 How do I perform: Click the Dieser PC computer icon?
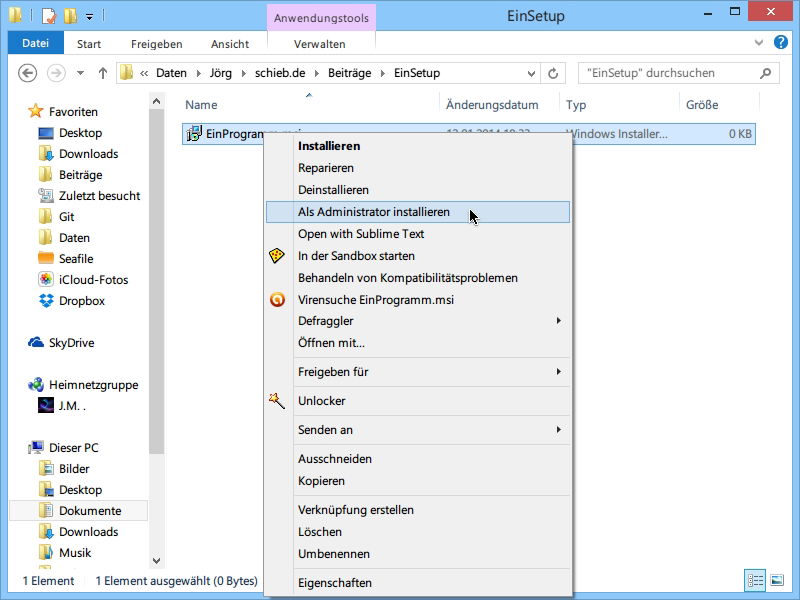point(36,447)
